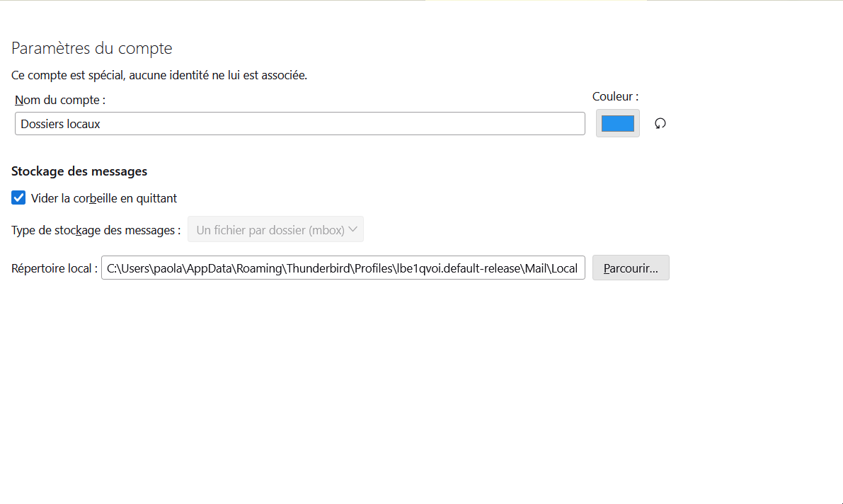Image resolution: width=843 pixels, height=504 pixels.
Task: Click the chevron on the mbox dropdown
Action: click(x=354, y=229)
